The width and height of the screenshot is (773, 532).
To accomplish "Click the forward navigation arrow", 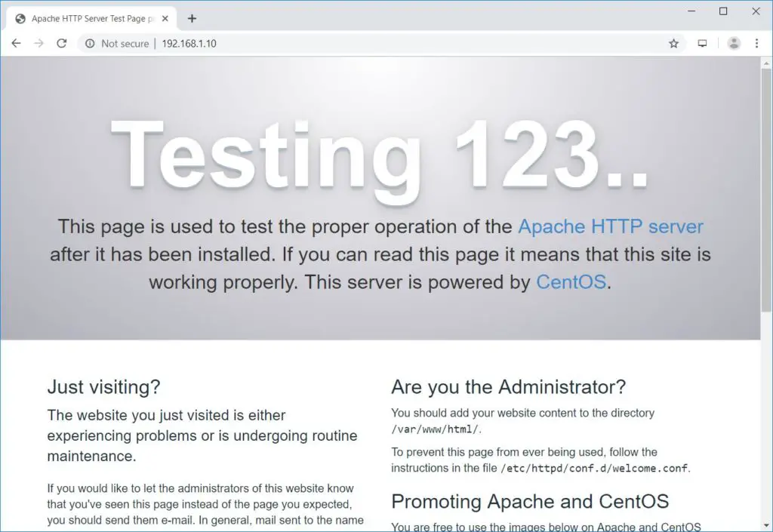I will [x=38, y=43].
